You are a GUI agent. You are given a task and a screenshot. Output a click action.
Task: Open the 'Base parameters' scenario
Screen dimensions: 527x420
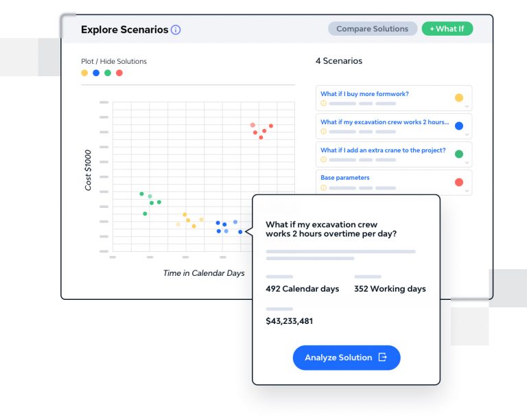345,178
